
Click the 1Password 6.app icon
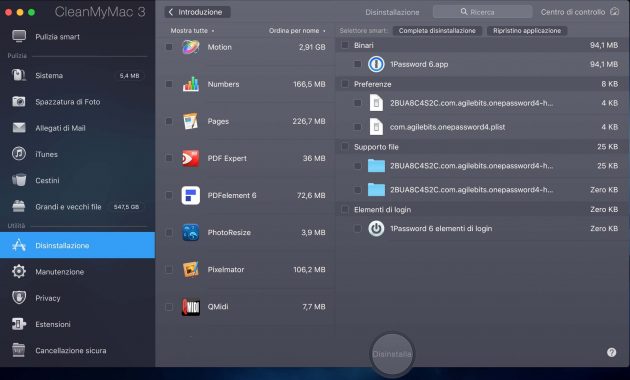[376, 64]
